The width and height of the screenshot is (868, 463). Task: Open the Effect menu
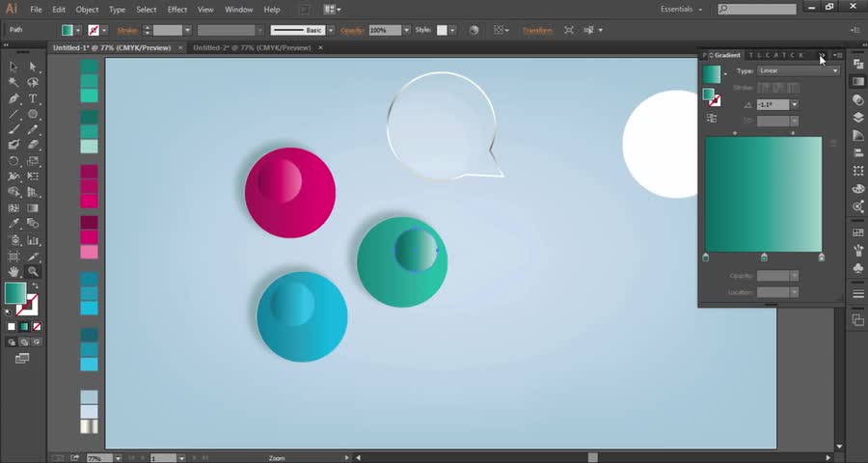177,10
